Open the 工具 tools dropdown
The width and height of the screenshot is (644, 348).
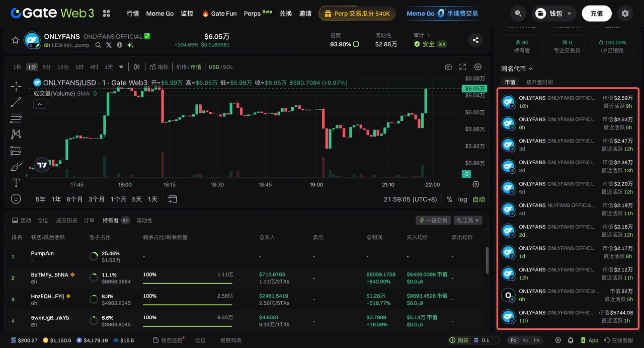tap(468, 221)
